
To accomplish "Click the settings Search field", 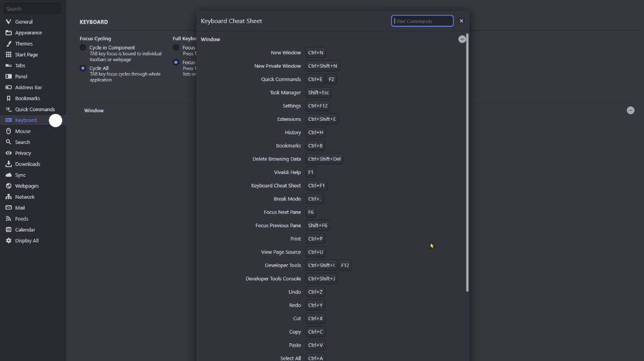I will (x=32, y=9).
